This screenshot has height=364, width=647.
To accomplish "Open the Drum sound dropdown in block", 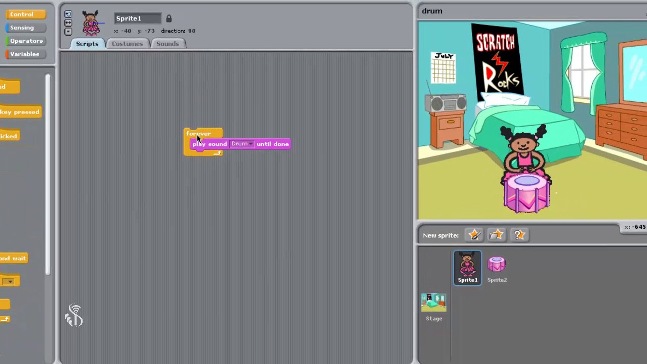I will 242,144.
